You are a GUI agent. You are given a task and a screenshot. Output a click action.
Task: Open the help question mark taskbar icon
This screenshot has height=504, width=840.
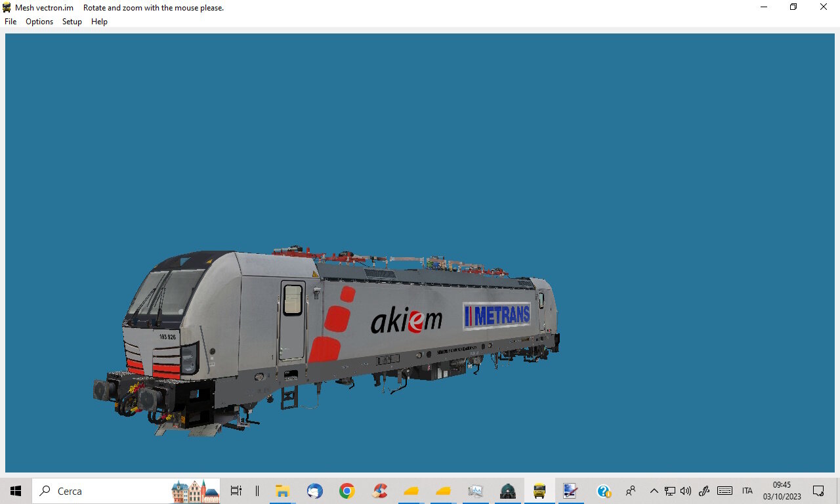click(604, 491)
